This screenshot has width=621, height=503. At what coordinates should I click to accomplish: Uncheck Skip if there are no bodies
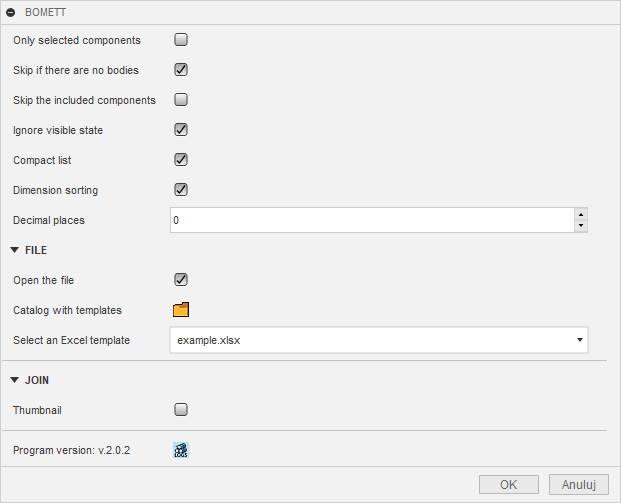(x=181, y=70)
